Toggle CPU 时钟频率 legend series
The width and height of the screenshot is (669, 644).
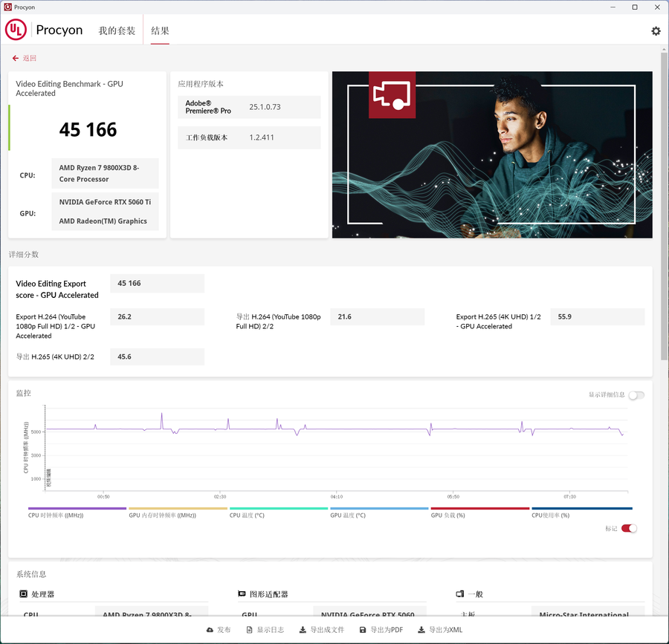[x=77, y=515]
